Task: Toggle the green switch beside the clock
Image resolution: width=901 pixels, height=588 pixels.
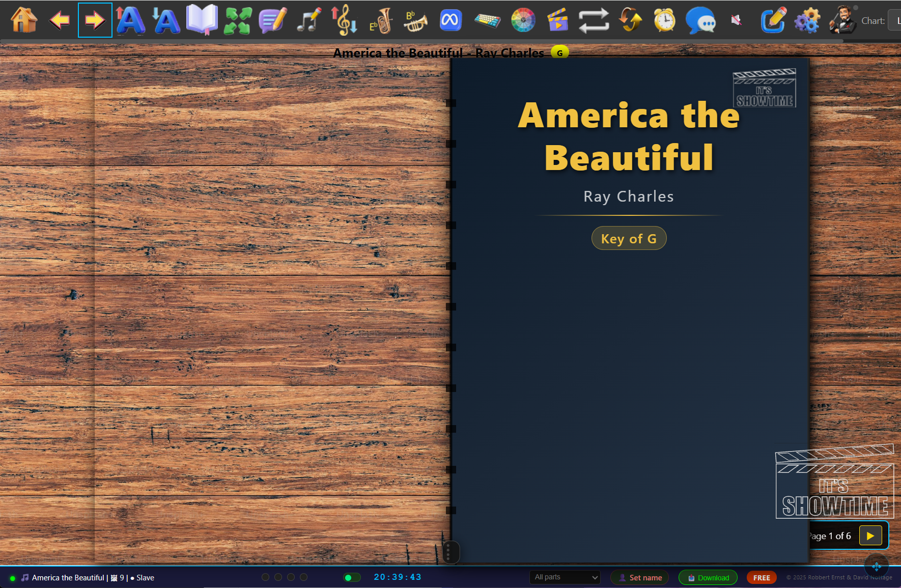Action: (x=352, y=577)
